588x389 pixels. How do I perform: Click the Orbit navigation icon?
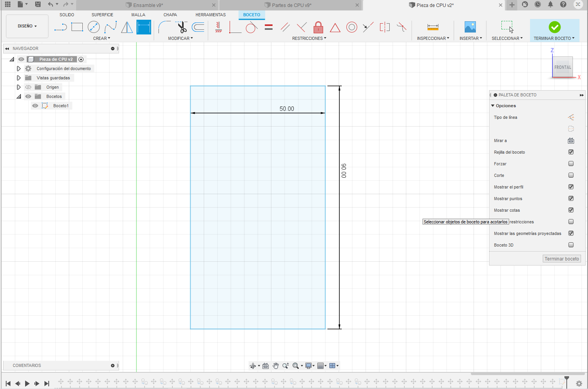click(x=253, y=366)
